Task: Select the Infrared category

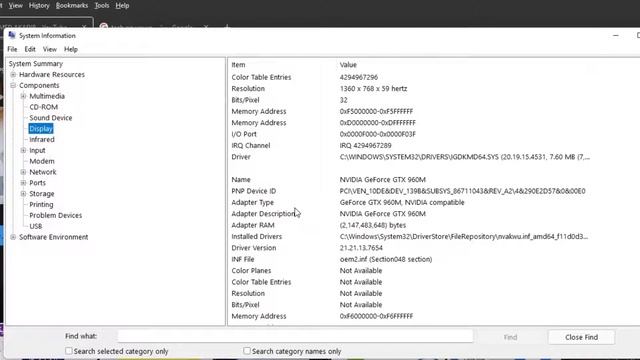Action: click(42, 140)
